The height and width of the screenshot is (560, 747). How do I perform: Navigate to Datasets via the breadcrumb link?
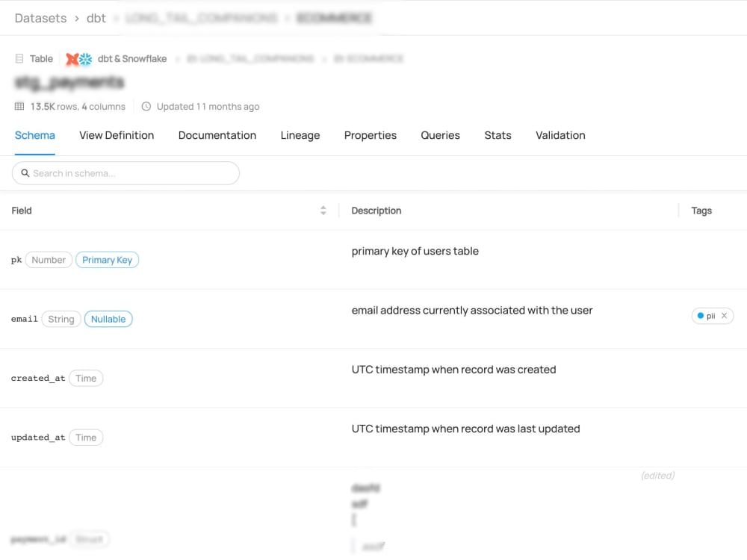click(x=40, y=18)
